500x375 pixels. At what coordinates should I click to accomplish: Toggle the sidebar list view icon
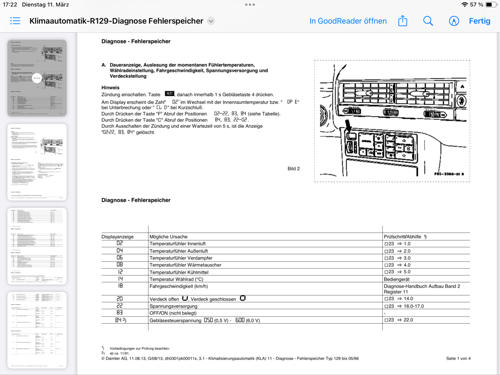click(x=15, y=21)
